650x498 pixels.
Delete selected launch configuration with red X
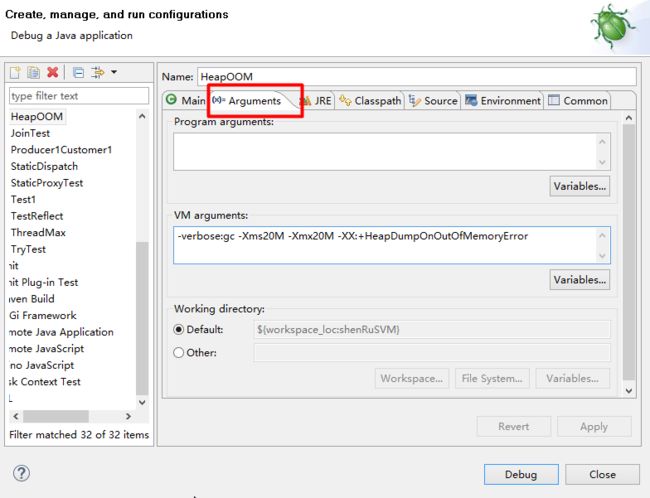pos(53,72)
